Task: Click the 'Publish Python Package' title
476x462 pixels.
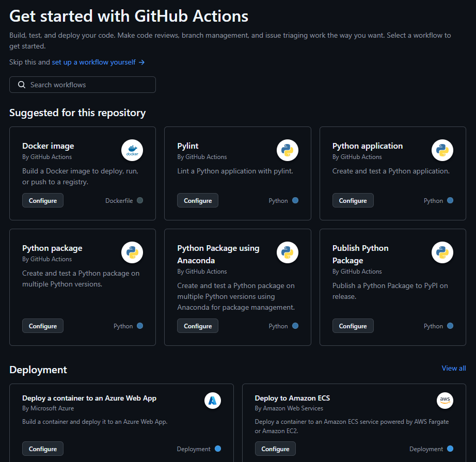Action: point(360,254)
